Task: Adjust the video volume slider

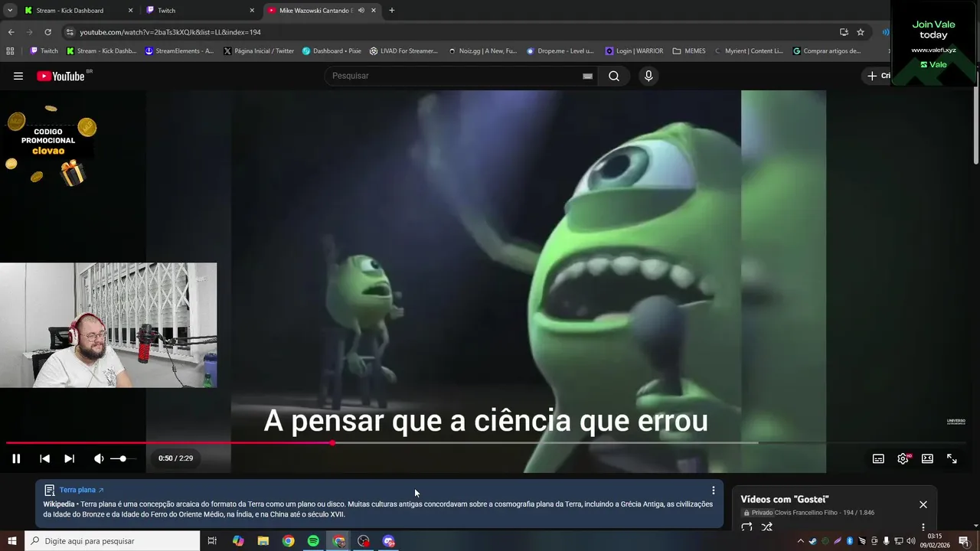Action: (122, 458)
